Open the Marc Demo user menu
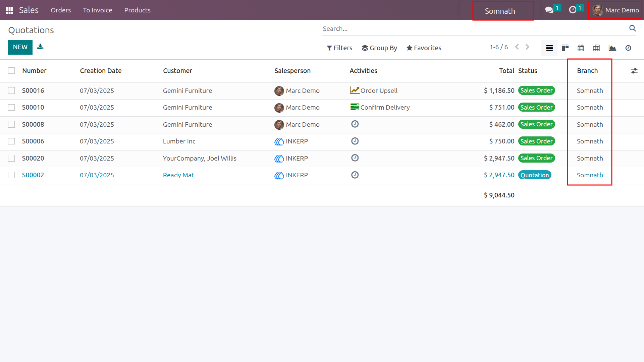 pos(615,10)
